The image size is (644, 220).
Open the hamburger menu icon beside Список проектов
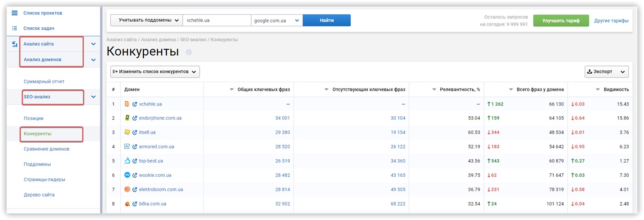tap(14, 13)
